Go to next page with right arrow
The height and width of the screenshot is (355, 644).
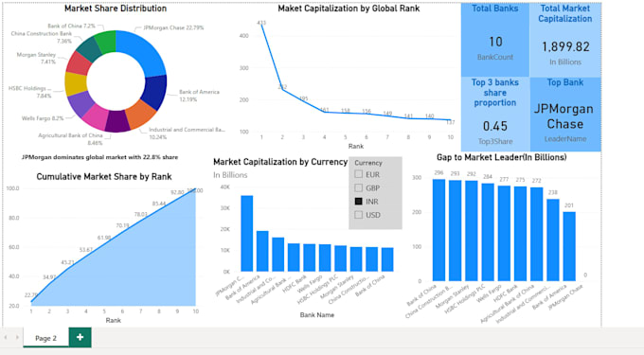[x=17, y=337]
